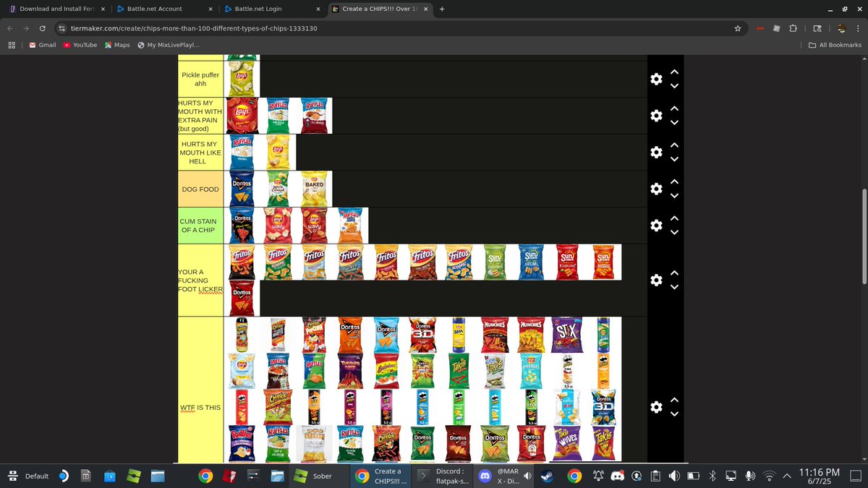This screenshot has width=868, height=488.
Task: Select the Baked Lay's chip image
Action: (x=314, y=189)
